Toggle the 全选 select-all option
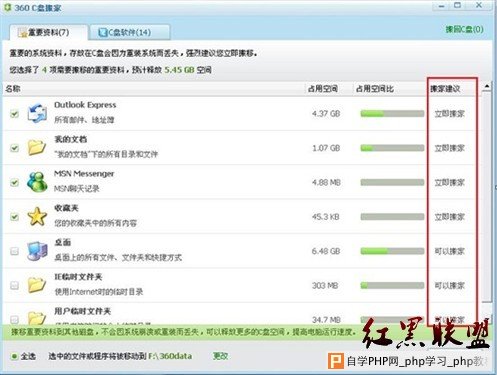The height and width of the screenshot is (375, 497). click(23, 356)
